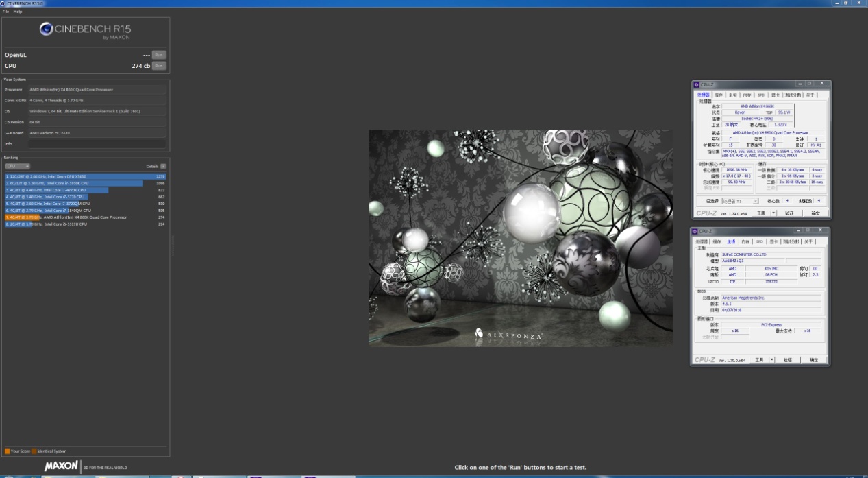The width and height of the screenshot is (868, 478).
Task: Open the 内存 tab in upper CPU-Z window
Action: tap(747, 95)
